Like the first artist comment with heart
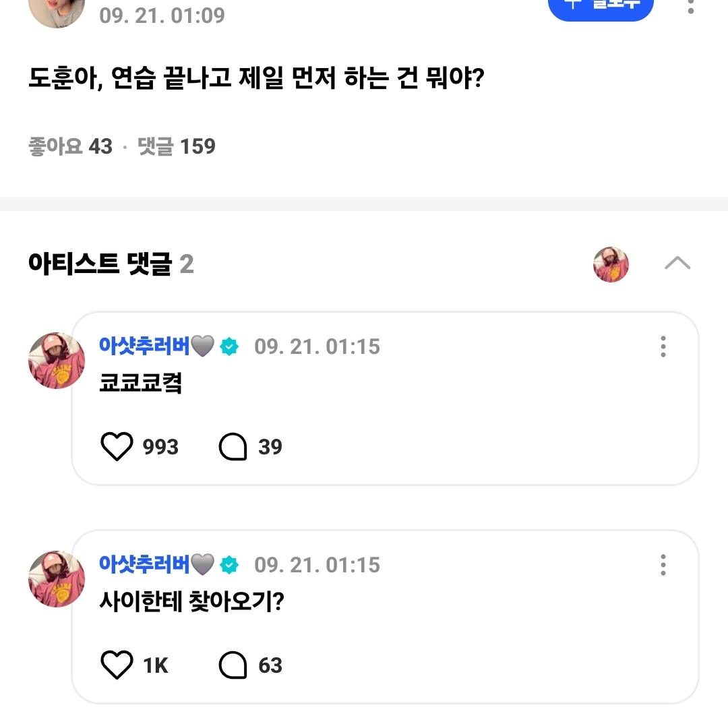The width and height of the screenshot is (728, 724). 117,447
